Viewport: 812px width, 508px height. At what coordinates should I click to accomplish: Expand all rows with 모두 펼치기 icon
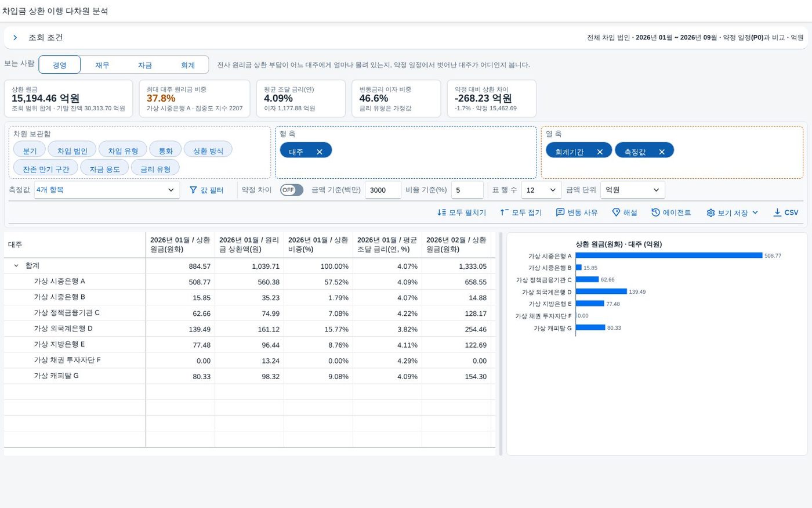(442, 212)
